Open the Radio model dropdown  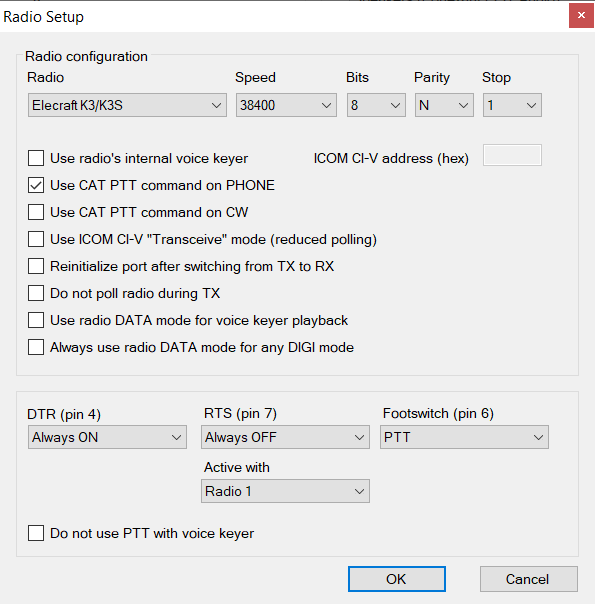point(127,105)
